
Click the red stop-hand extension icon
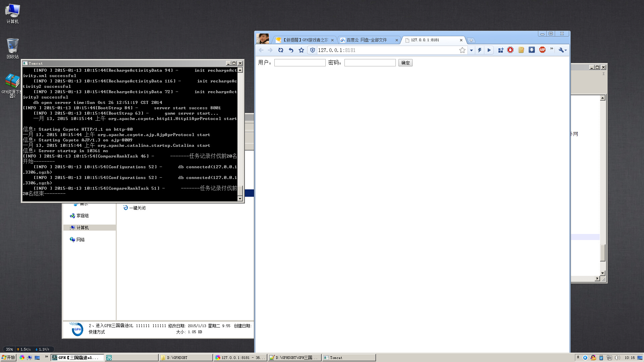point(510,50)
